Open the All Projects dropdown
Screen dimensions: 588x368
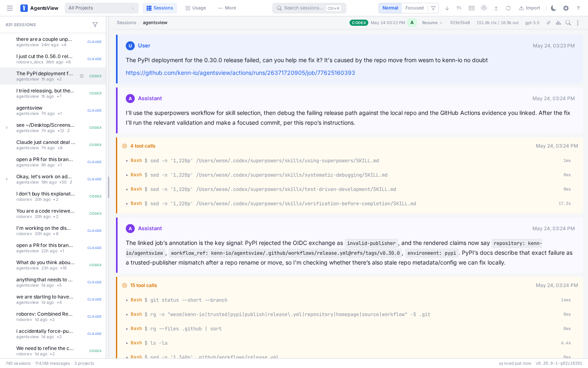[101, 8]
